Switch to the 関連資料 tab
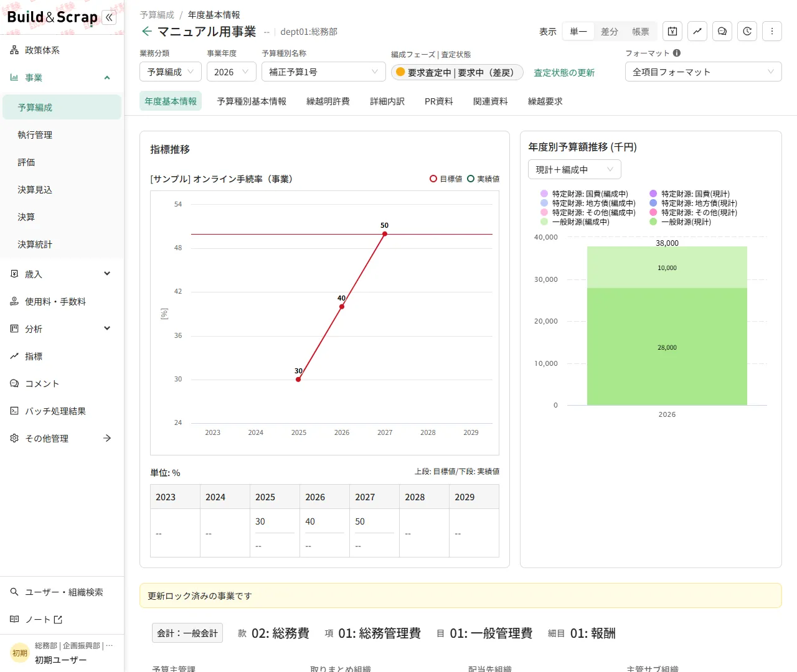The image size is (797, 672). click(491, 101)
